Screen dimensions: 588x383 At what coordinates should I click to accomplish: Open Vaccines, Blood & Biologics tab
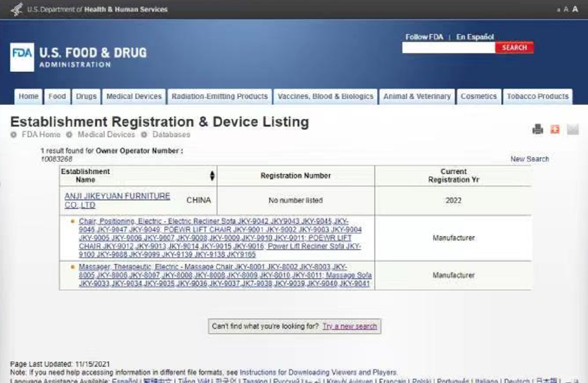pyautogui.click(x=326, y=97)
